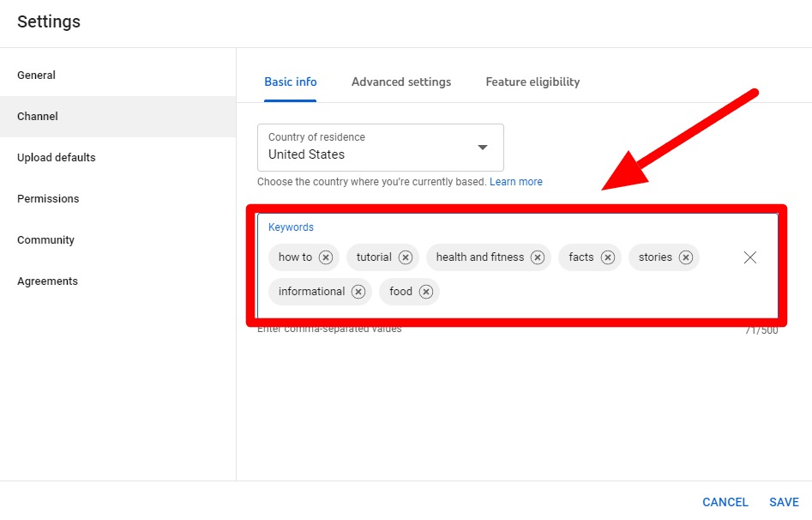Open the Feature eligibility tab
Image resolution: width=812 pixels, height=520 pixels.
pos(532,82)
